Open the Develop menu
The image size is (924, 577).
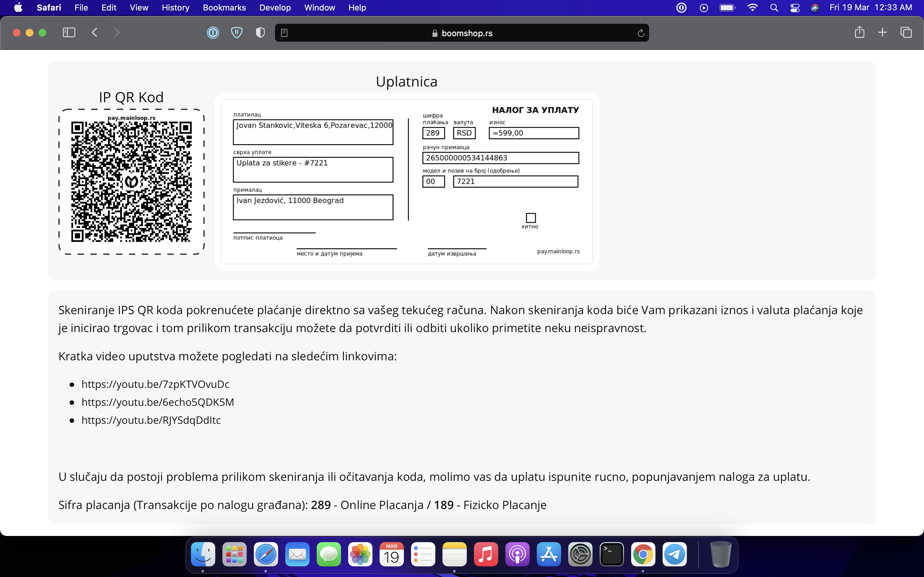(275, 7)
